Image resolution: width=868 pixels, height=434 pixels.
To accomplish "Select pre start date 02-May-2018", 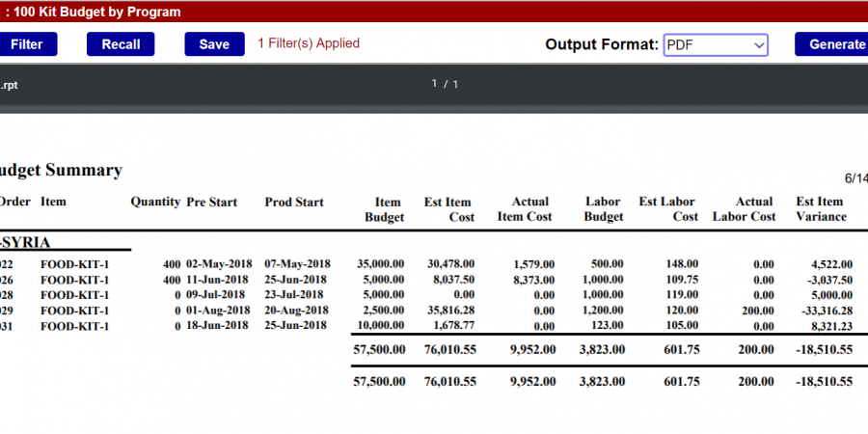I will click(219, 264).
